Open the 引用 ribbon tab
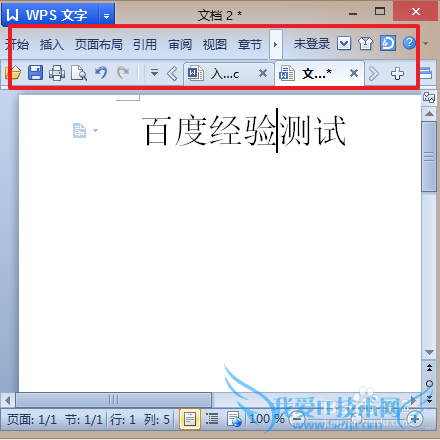Viewport: 440px width, 440px height. [145, 44]
